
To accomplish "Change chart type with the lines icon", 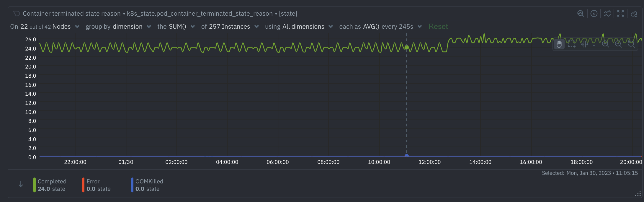I will pyautogui.click(x=607, y=14).
